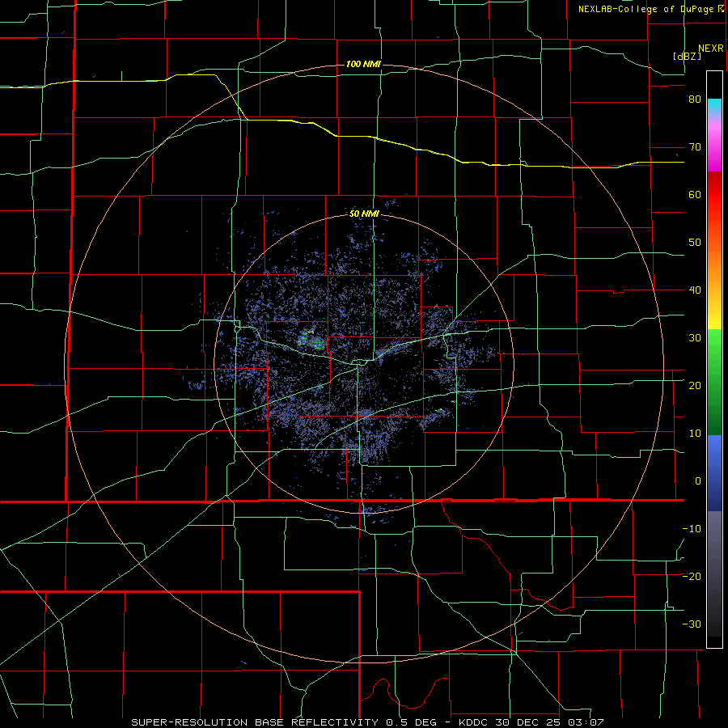
Task: Click the -30 value on dBZ scale
Action: point(692,624)
